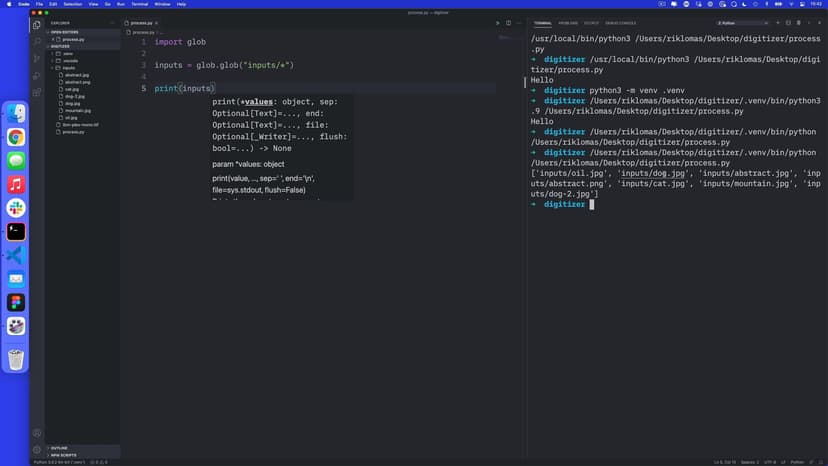
Task: Launch Google Chrome from the dock
Action: tap(16, 137)
